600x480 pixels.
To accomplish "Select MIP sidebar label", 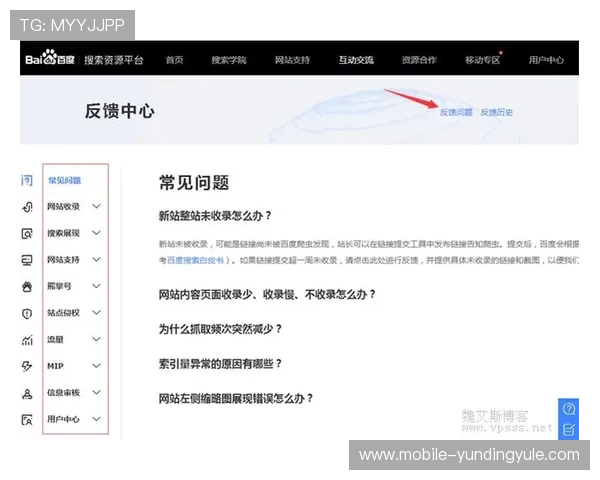I will (x=55, y=366).
